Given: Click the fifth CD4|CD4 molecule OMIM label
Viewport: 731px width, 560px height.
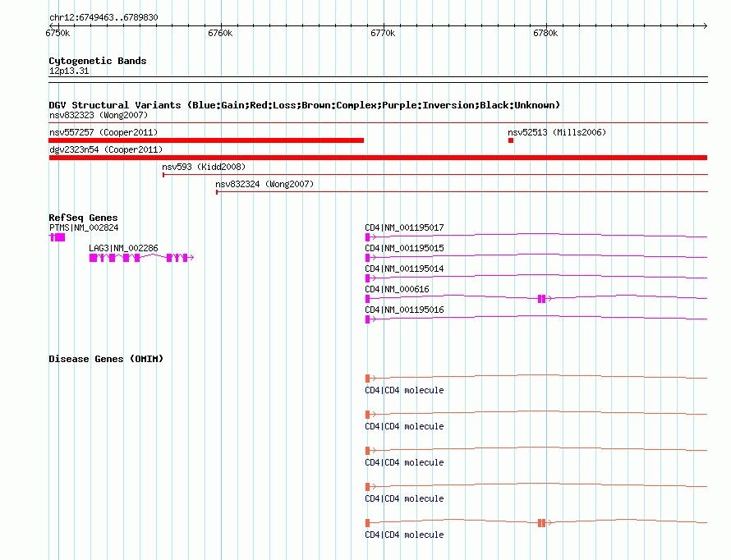Looking at the screenshot, I should coord(404,535).
